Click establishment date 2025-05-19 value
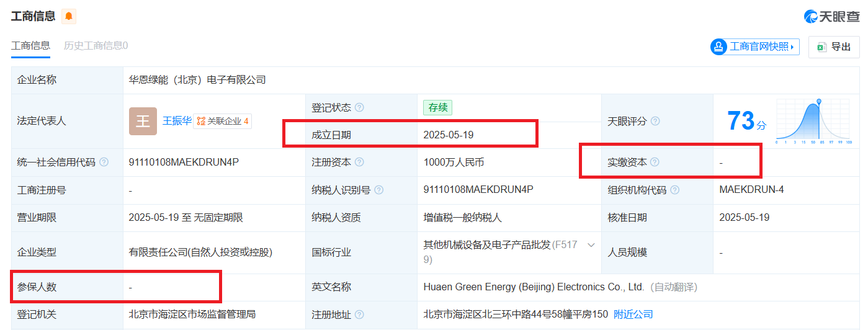Image resolution: width=868 pixels, height=330 pixels. [449, 135]
